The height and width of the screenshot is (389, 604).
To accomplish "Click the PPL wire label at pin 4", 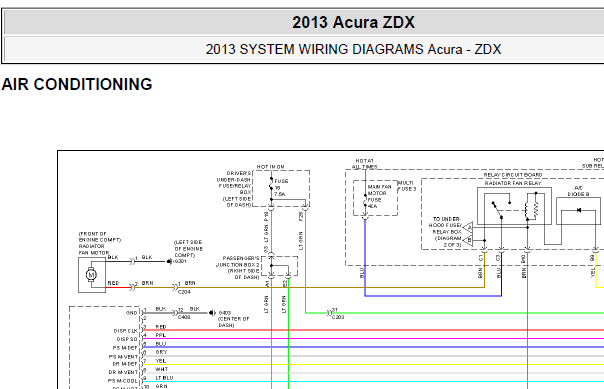I will [x=161, y=335].
